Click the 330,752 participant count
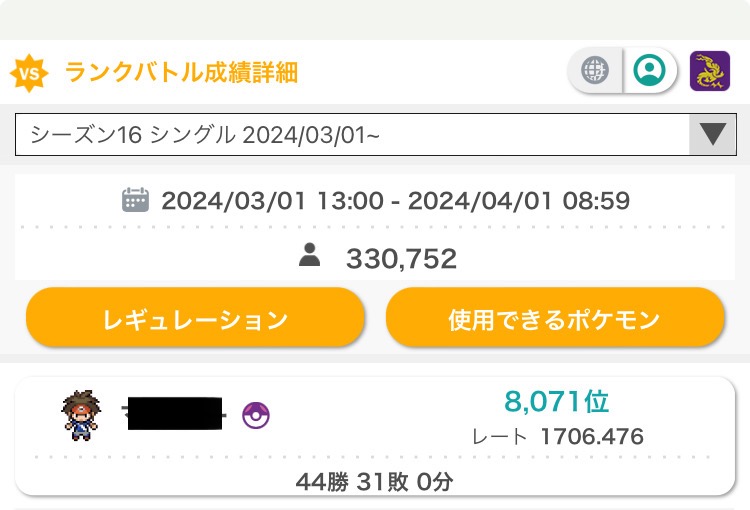This screenshot has width=750, height=510. (x=401, y=259)
